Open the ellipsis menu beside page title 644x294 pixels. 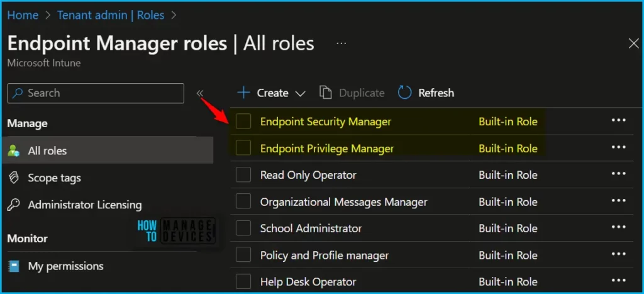point(341,43)
